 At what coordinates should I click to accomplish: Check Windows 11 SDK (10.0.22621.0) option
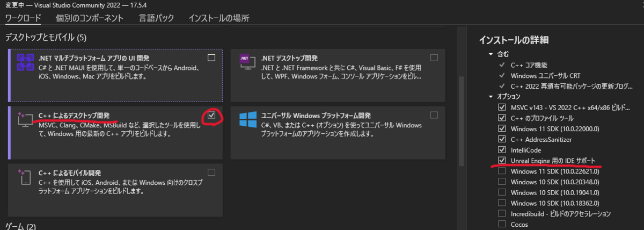502,171
